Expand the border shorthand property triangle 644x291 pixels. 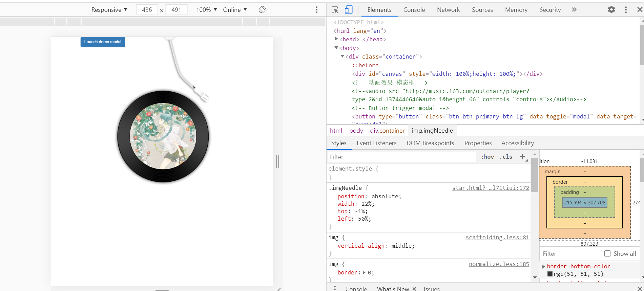click(x=364, y=272)
